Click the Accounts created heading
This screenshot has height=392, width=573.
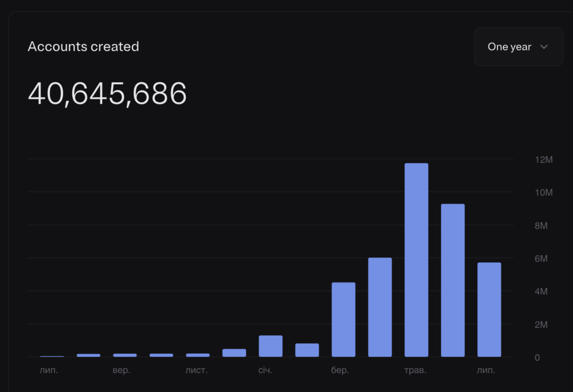[83, 46]
